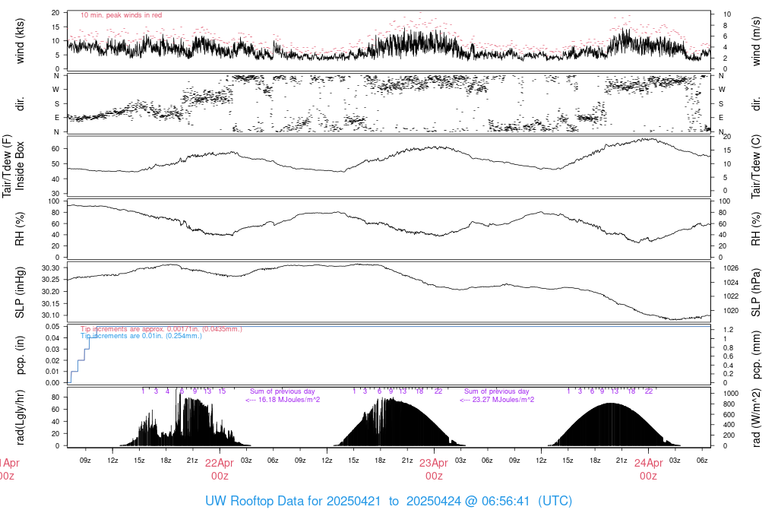This screenshot has height=532, width=778.
Task: Click the '10 min. peak winds in red' legend
Action: click(x=121, y=15)
